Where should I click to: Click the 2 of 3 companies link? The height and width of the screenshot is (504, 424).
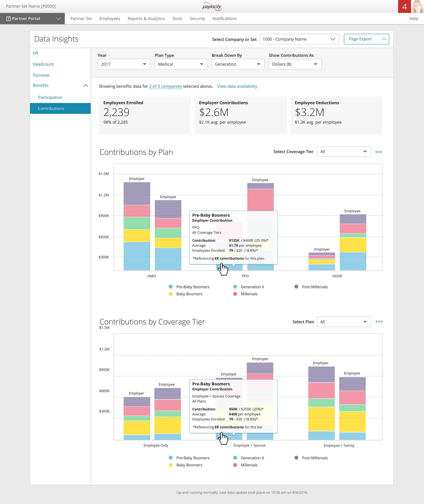[x=166, y=86]
